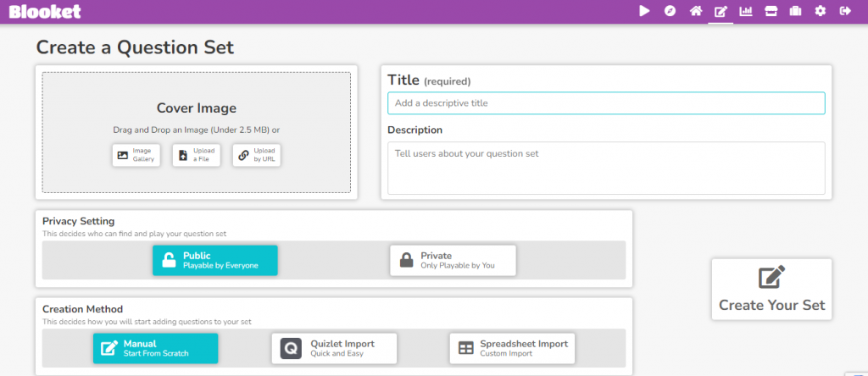Go to the home dashboard icon
Image resolution: width=868 pixels, height=376 pixels.
click(695, 11)
